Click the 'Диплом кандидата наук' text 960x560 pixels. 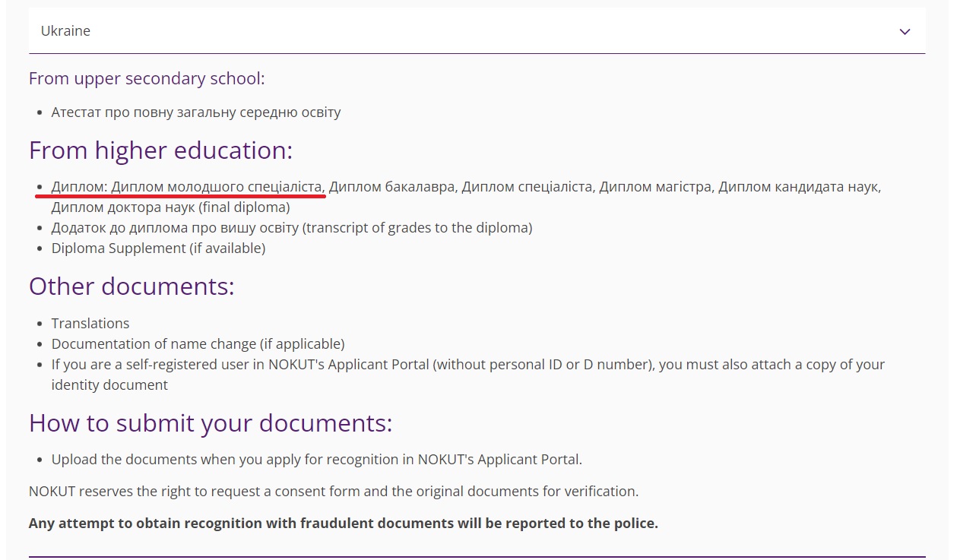coord(798,186)
